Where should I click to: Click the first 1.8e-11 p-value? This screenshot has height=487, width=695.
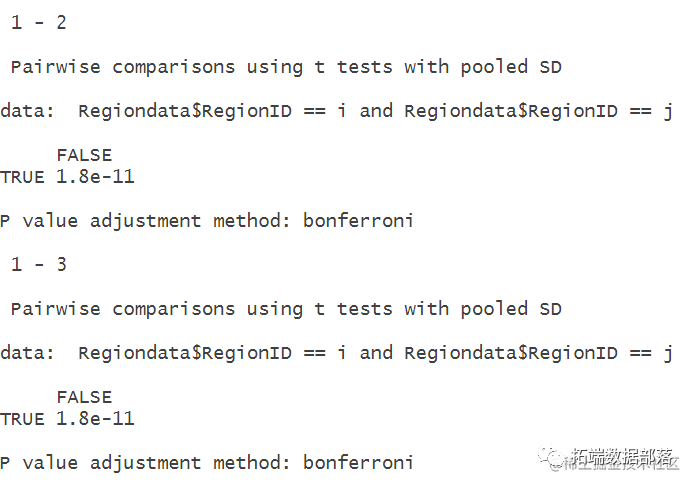pyautogui.click(x=95, y=177)
